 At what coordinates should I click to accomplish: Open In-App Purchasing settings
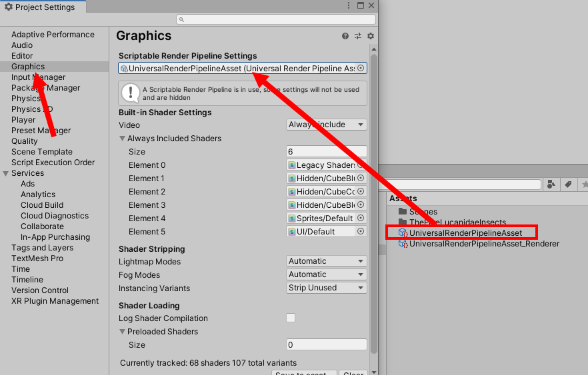click(x=55, y=237)
